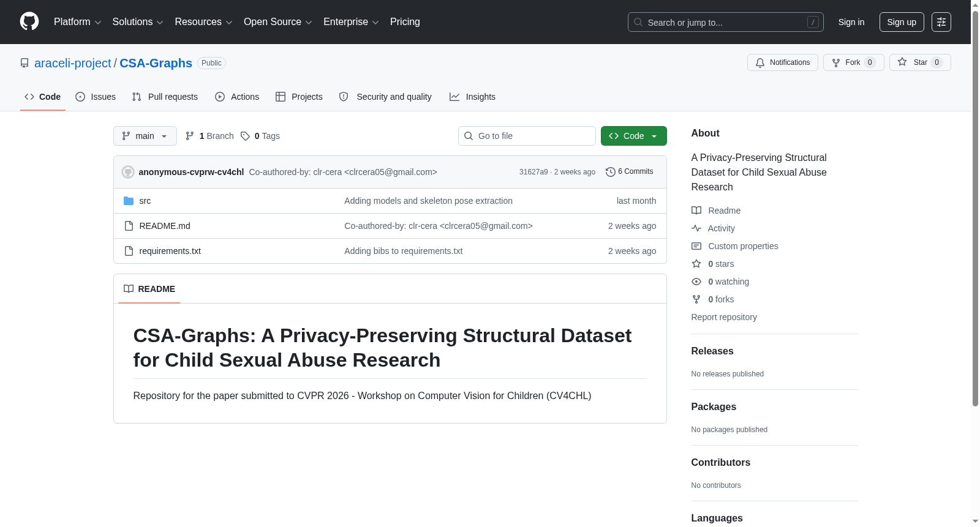This screenshot has height=527, width=980.
Task: Switch to the Pull requests tab
Action: [165, 97]
